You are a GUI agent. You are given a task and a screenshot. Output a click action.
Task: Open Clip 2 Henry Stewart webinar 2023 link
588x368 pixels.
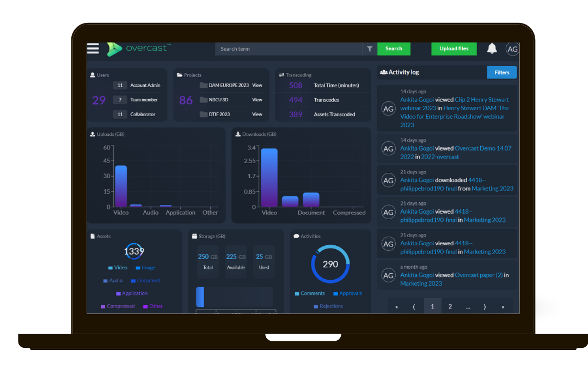tap(455, 104)
